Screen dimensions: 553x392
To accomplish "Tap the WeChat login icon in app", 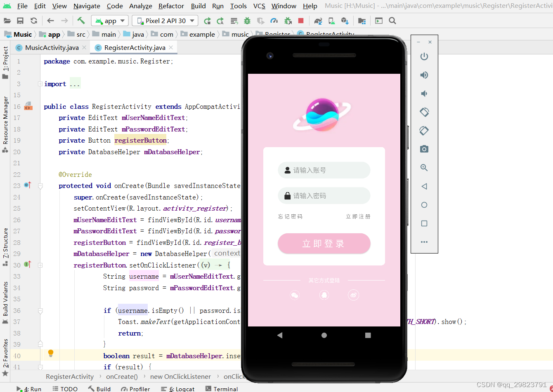I will point(295,295).
